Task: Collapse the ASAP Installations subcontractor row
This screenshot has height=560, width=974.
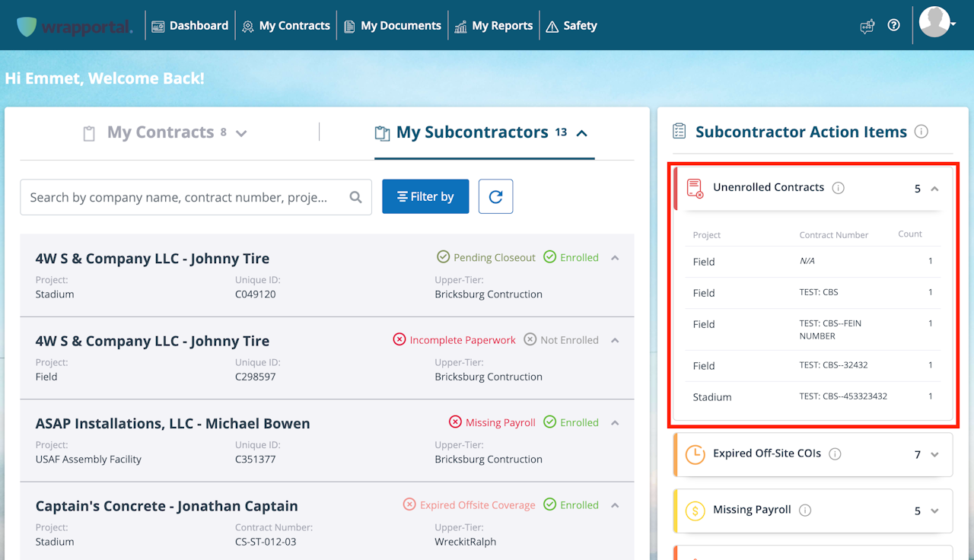Action: (615, 423)
